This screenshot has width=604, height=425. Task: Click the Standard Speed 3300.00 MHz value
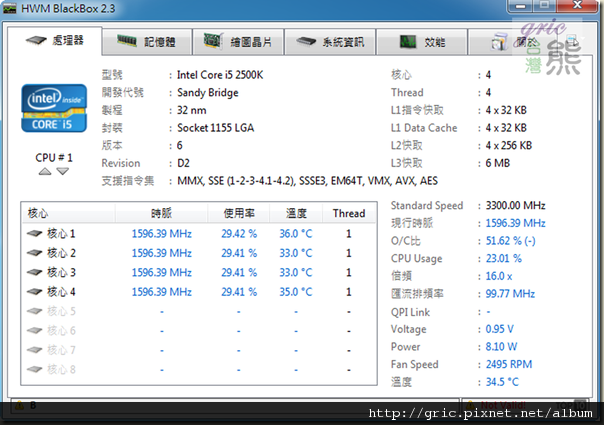(515, 205)
